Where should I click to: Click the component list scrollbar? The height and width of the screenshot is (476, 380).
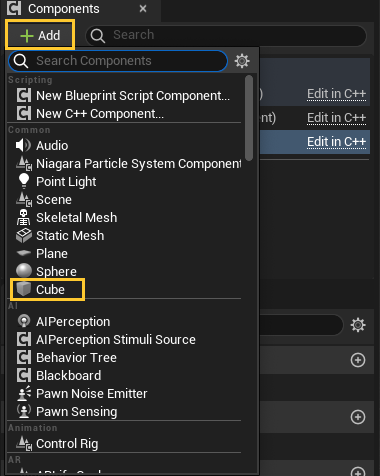pos(249,118)
